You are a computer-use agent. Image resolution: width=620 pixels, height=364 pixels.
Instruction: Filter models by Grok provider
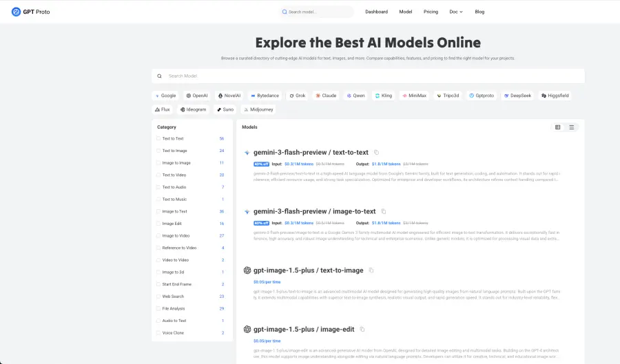[298, 96]
